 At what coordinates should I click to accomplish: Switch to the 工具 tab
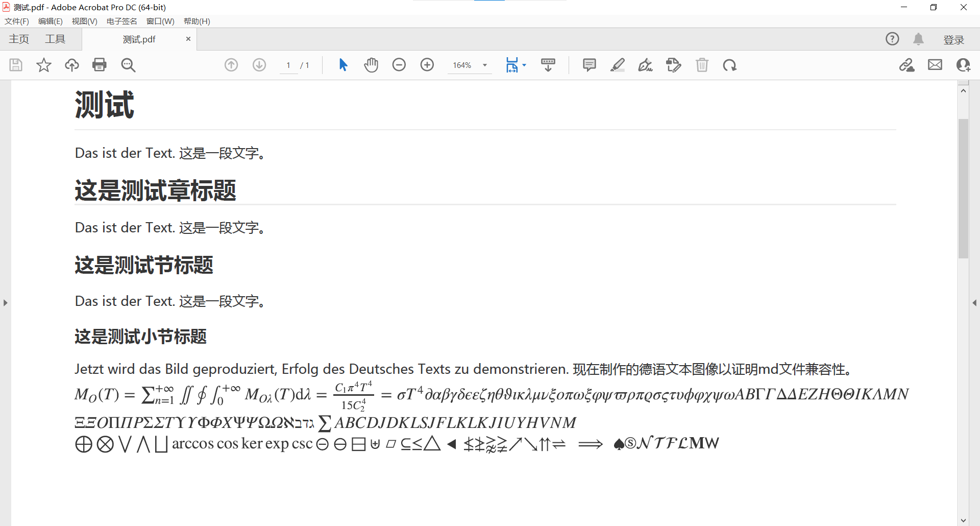pos(56,39)
